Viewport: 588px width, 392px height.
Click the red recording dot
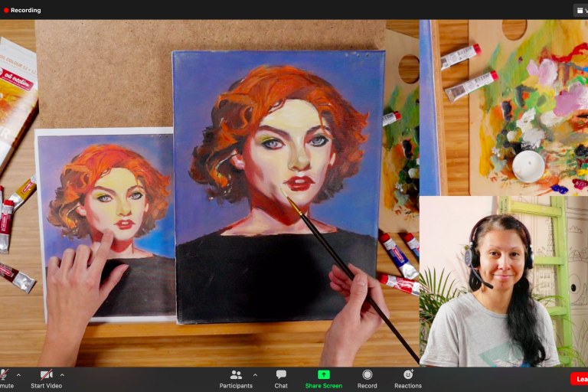(x=6, y=11)
